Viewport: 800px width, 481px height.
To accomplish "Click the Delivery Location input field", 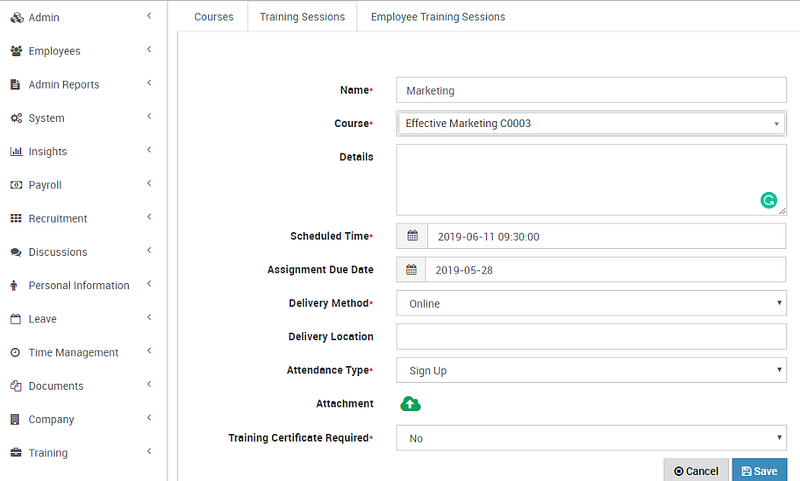I will click(x=591, y=337).
